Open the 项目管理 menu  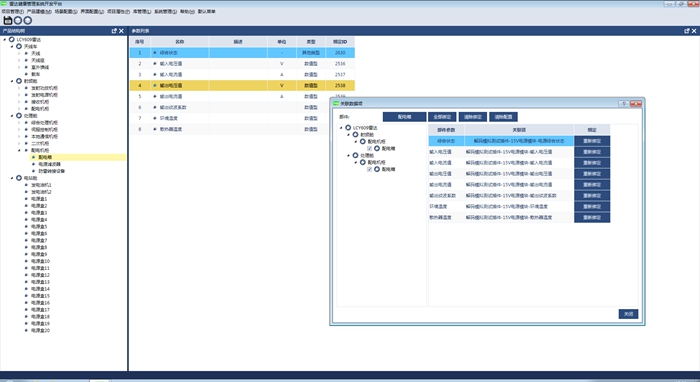(x=12, y=12)
